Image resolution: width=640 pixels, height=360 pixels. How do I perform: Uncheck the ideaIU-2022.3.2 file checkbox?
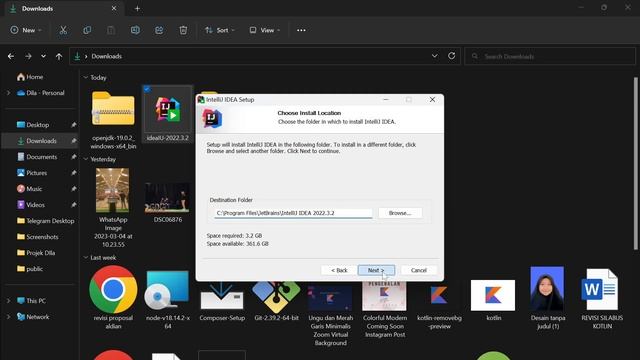click(x=147, y=89)
